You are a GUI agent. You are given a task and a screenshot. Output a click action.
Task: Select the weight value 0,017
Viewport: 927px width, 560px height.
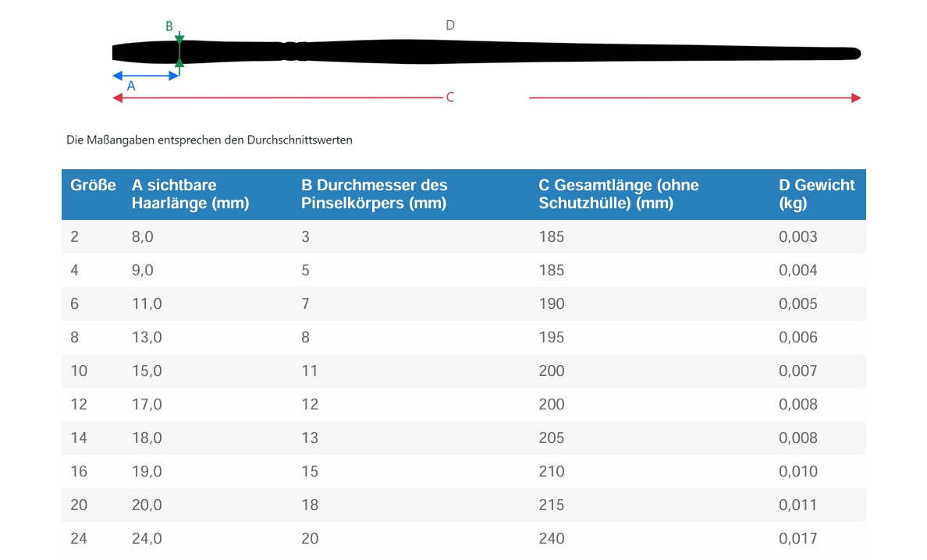tap(797, 538)
